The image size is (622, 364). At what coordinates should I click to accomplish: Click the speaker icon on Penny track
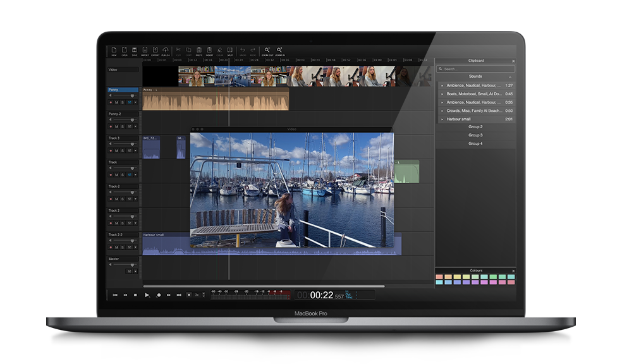click(x=110, y=95)
